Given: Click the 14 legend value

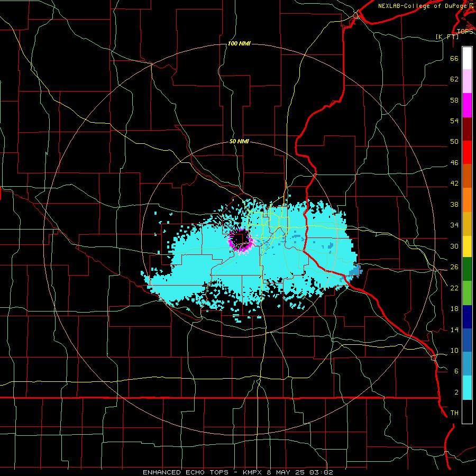Looking at the screenshot, I should [x=454, y=329].
